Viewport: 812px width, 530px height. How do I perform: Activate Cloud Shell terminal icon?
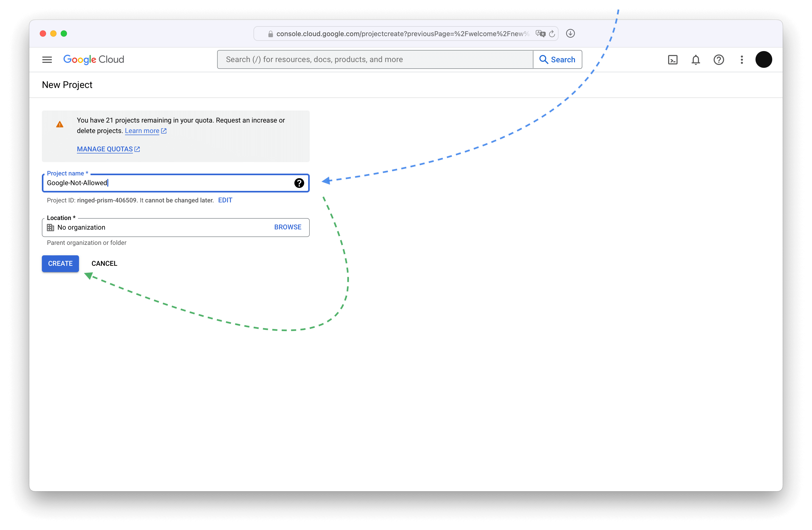(673, 60)
